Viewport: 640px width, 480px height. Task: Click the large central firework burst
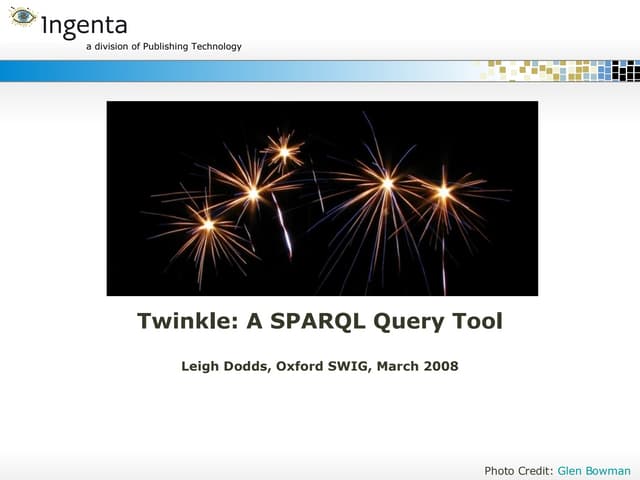tap(386, 184)
